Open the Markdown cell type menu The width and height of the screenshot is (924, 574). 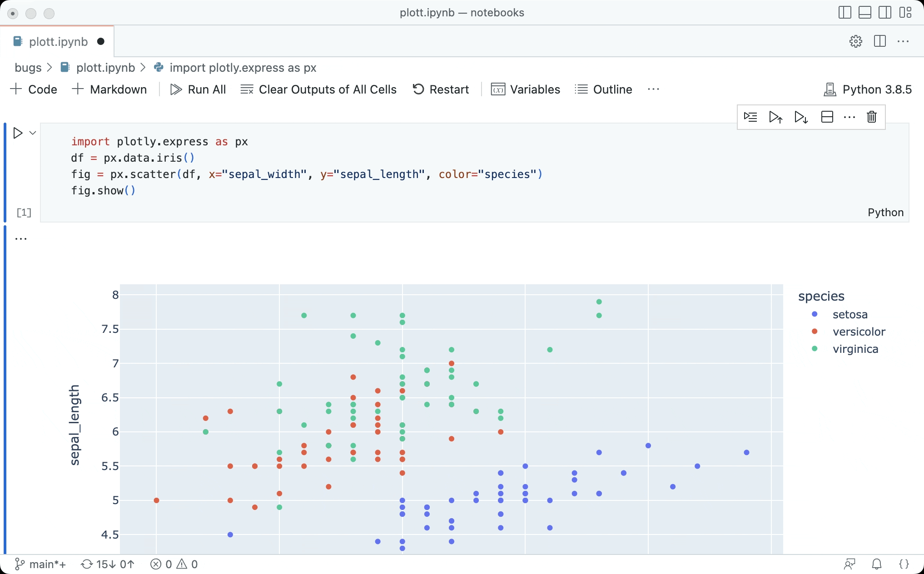[x=110, y=89]
